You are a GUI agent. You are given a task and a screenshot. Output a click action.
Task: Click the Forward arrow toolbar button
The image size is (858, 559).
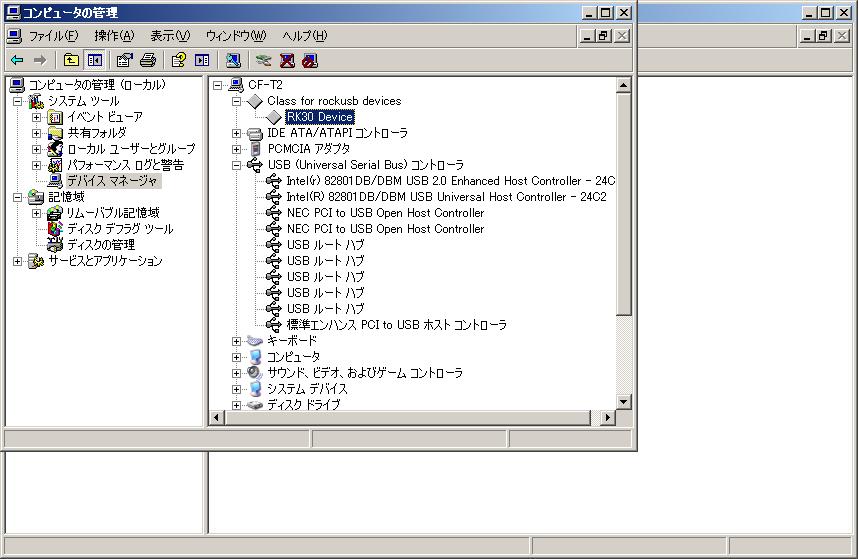40,60
